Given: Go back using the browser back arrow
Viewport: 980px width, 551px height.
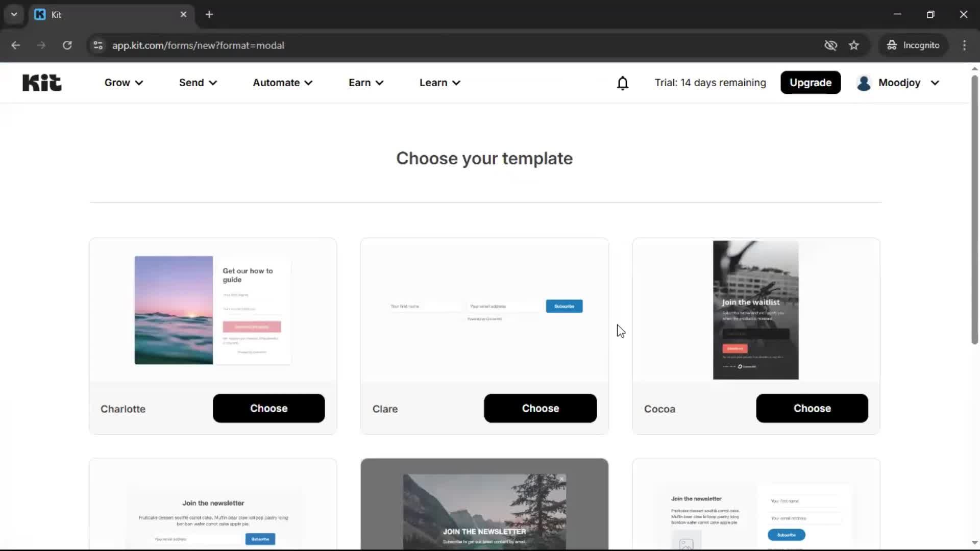Looking at the screenshot, I should pyautogui.click(x=16, y=45).
